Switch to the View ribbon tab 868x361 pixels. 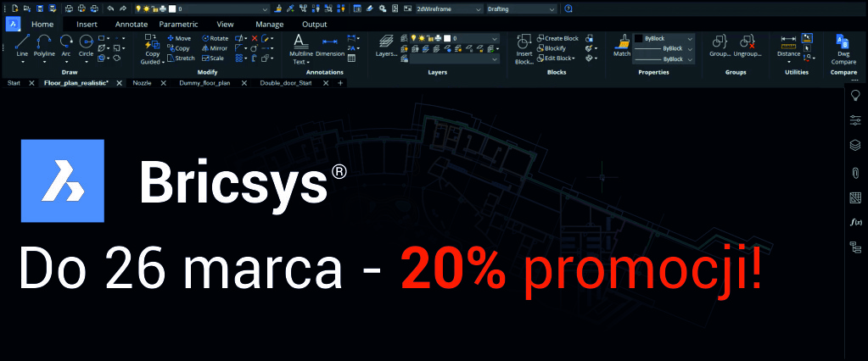(x=226, y=25)
